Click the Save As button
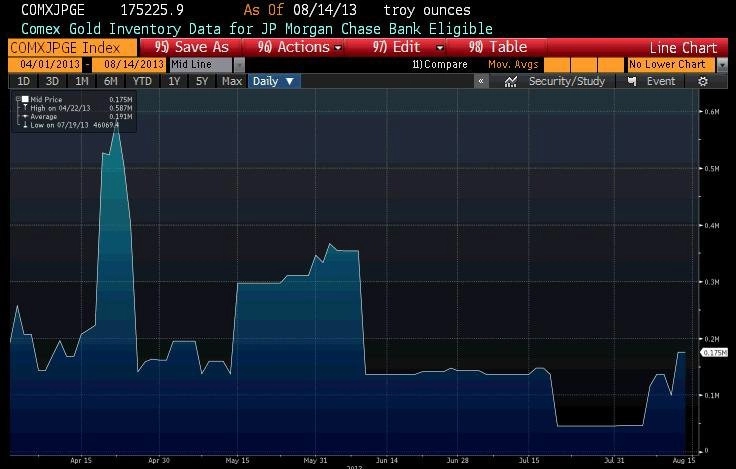736x469 pixels. pos(192,47)
